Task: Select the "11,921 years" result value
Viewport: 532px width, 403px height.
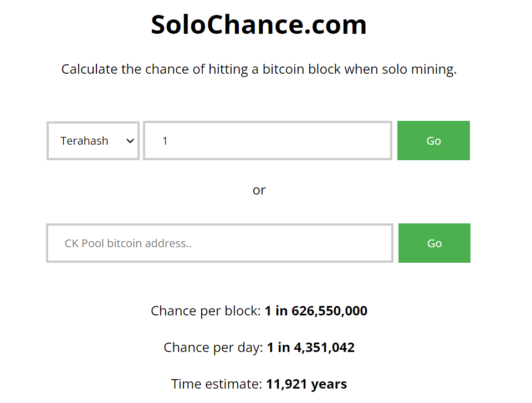Action: [306, 384]
